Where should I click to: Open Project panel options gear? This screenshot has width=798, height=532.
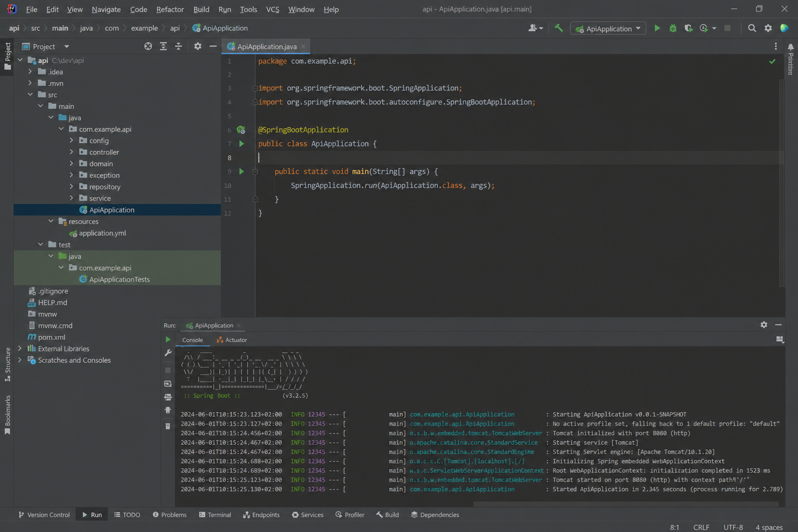point(197,46)
